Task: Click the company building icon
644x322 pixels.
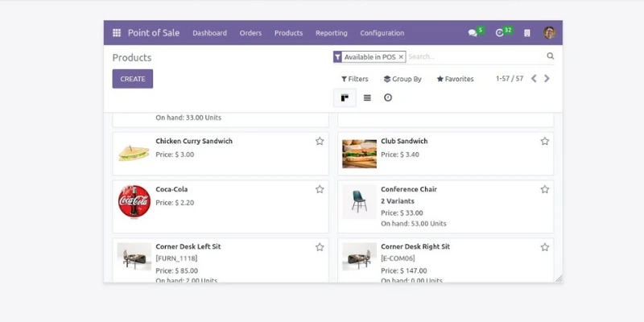Action: pos(527,33)
